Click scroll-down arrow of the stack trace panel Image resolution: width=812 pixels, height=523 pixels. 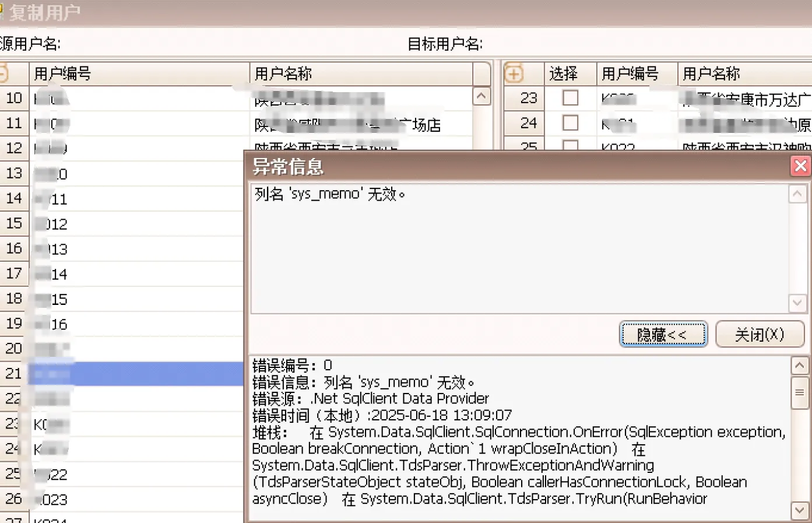[799, 511]
